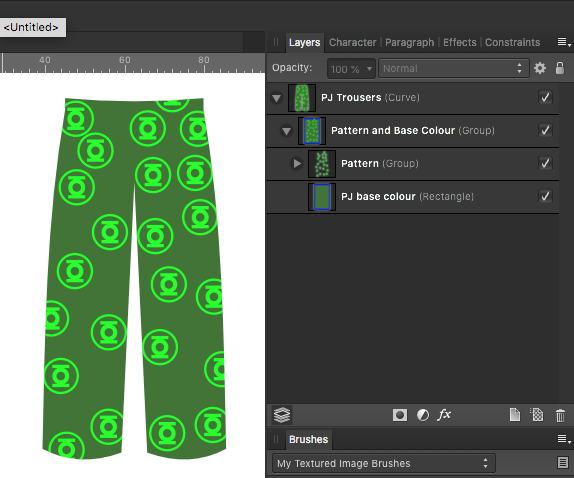Open the Adjustments half-circle icon
This screenshot has height=478, width=574.
pos(423,415)
